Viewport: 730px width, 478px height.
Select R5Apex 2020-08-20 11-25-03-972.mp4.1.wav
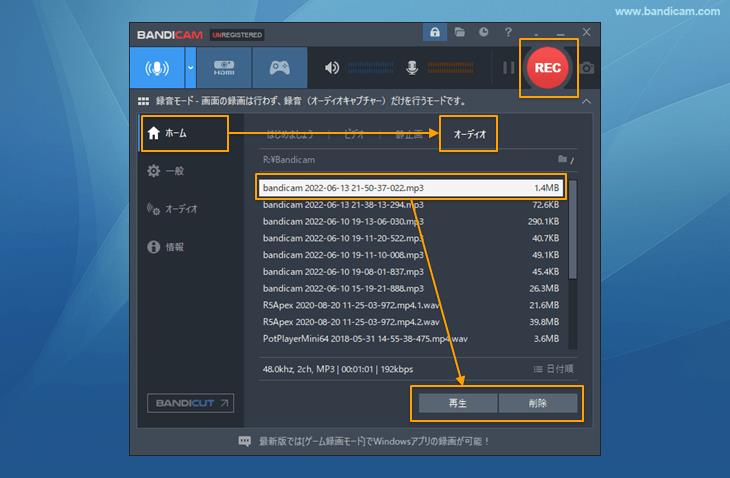pos(411,305)
